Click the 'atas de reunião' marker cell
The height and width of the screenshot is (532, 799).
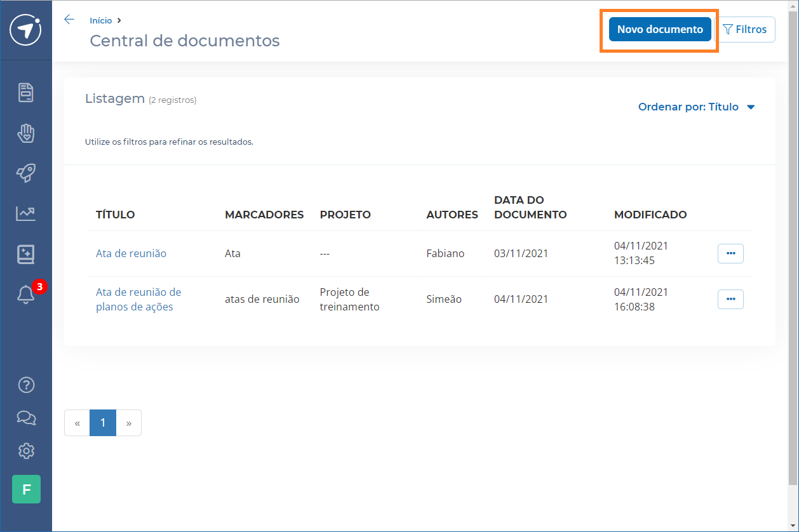pos(262,299)
